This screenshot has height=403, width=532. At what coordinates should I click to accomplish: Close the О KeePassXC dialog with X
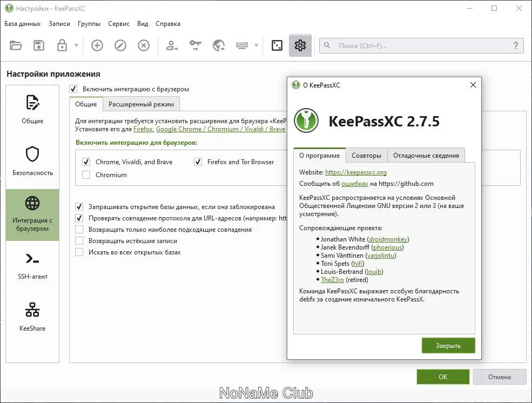(x=473, y=85)
